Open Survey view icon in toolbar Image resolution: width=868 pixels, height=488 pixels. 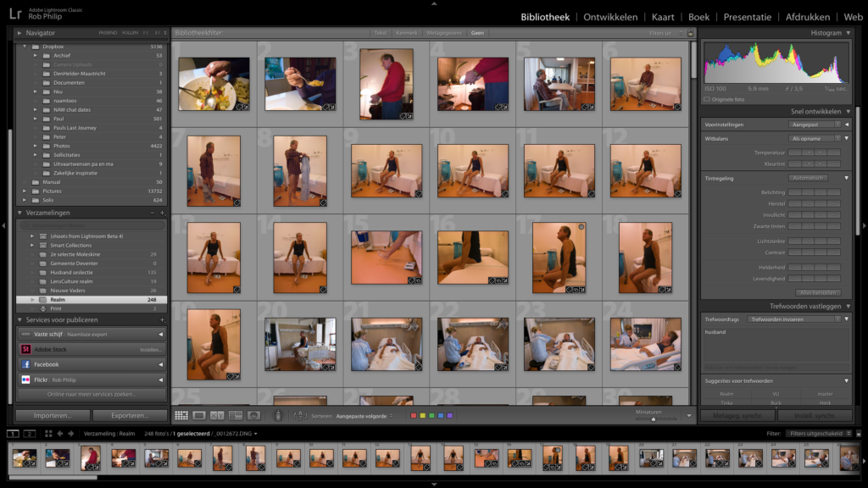(235, 415)
